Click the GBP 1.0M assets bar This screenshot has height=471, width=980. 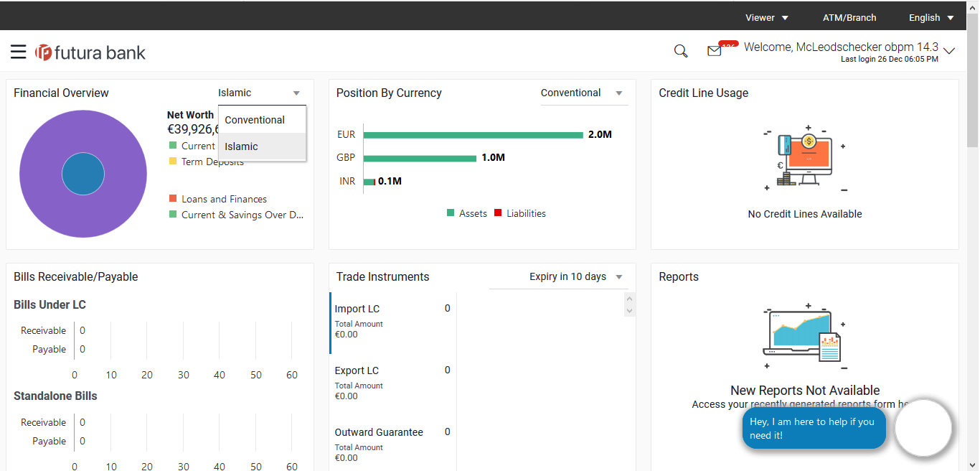coord(420,158)
